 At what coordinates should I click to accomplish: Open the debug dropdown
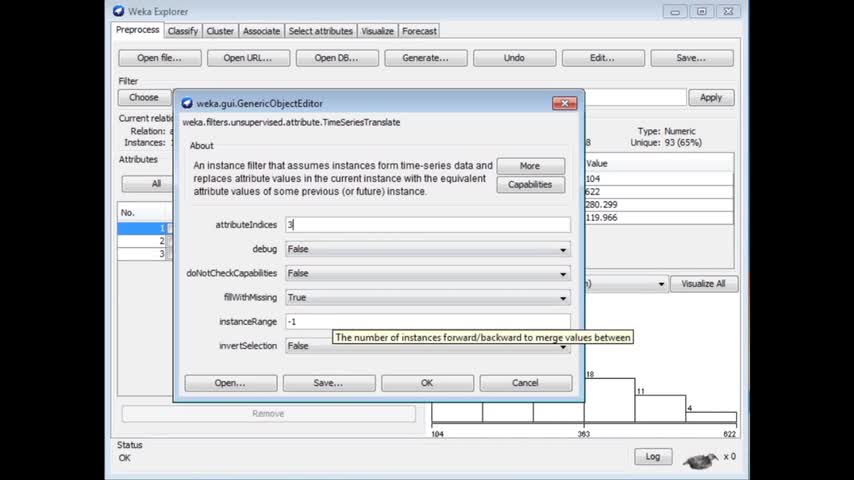[428, 249]
